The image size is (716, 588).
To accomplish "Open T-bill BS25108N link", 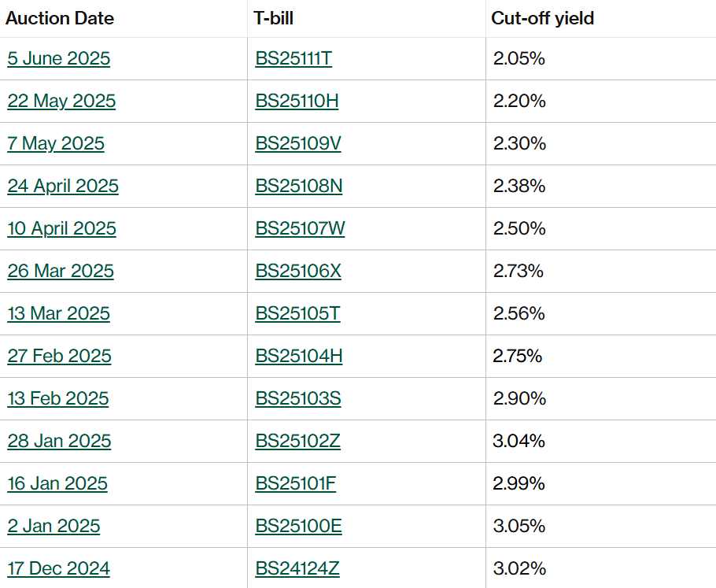I will coord(299,186).
